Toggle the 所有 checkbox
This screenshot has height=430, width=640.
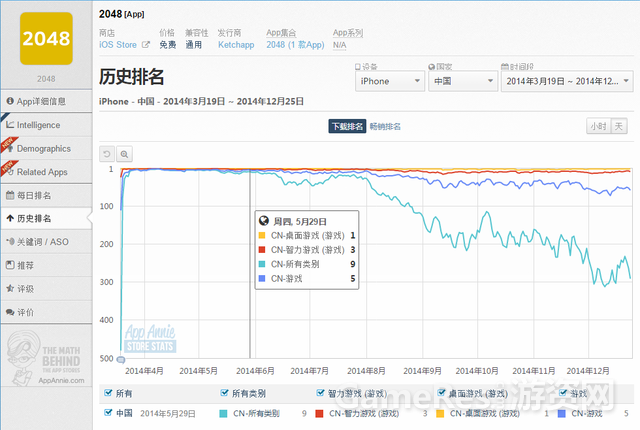[x=108, y=393]
